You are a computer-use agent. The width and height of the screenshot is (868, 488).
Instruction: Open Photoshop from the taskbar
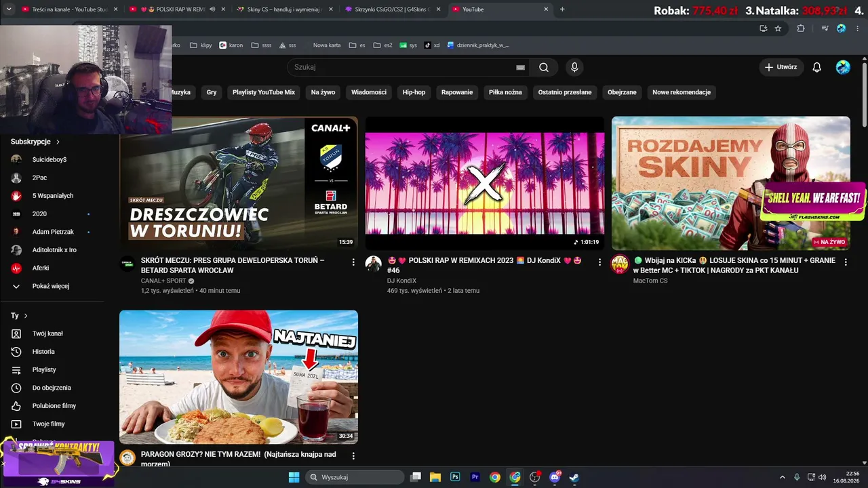pyautogui.click(x=455, y=477)
